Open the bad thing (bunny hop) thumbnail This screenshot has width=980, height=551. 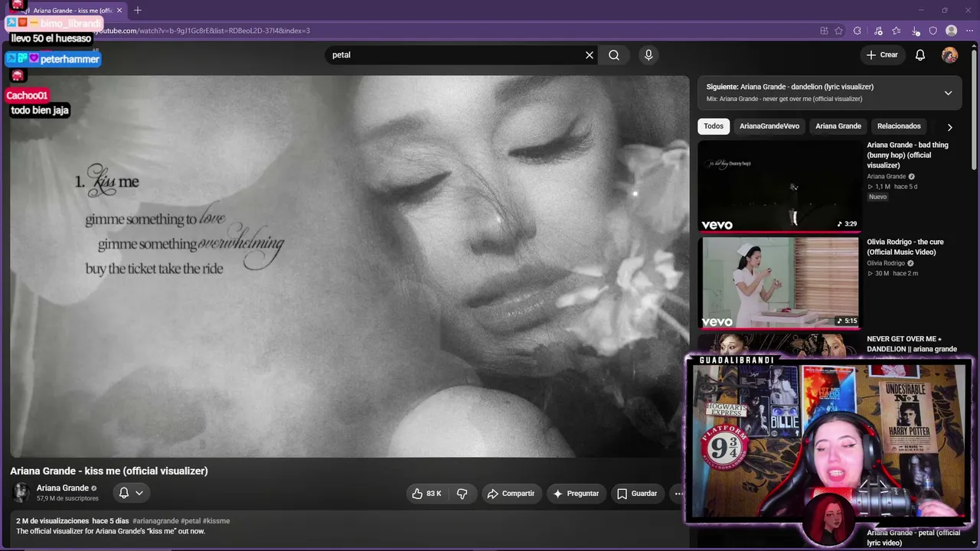(x=779, y=185)
